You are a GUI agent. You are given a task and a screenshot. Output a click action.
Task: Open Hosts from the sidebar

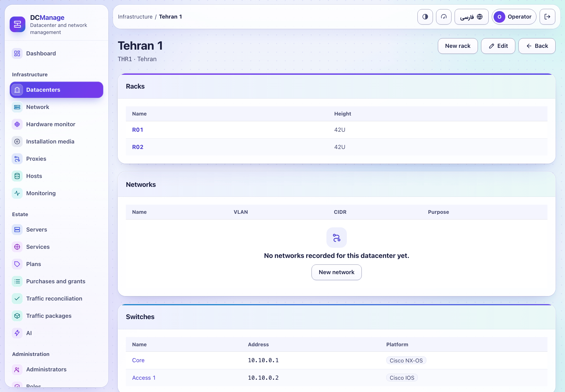[x=56, y=176]
